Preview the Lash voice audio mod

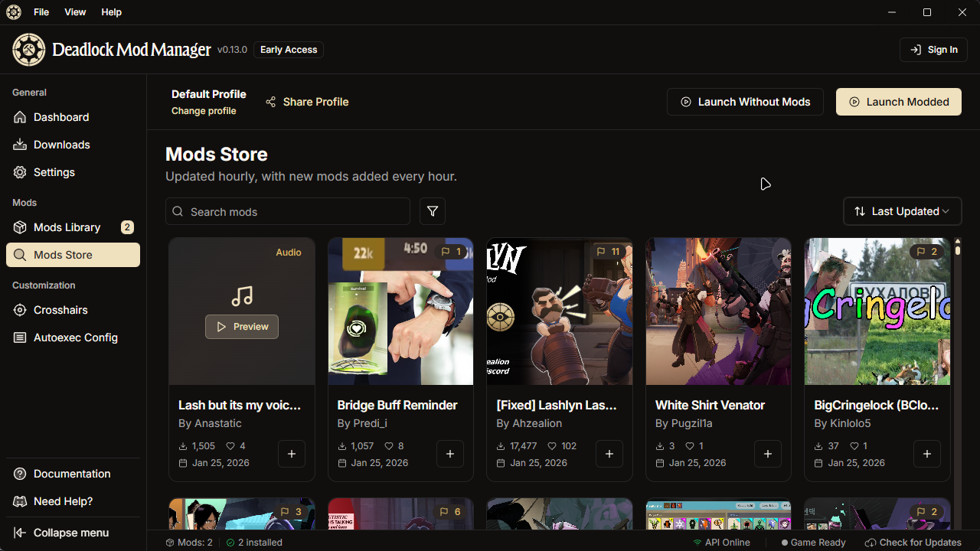[241, 326]
